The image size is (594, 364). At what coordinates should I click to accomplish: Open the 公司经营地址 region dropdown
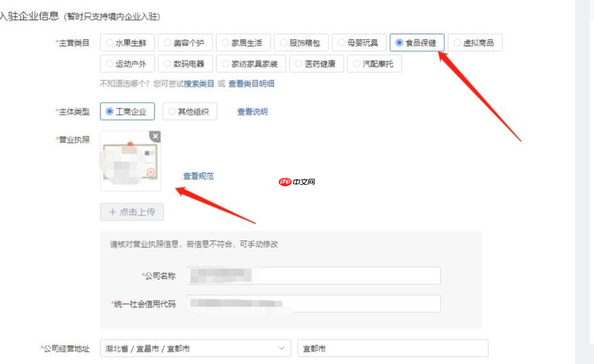pos(195,348)
